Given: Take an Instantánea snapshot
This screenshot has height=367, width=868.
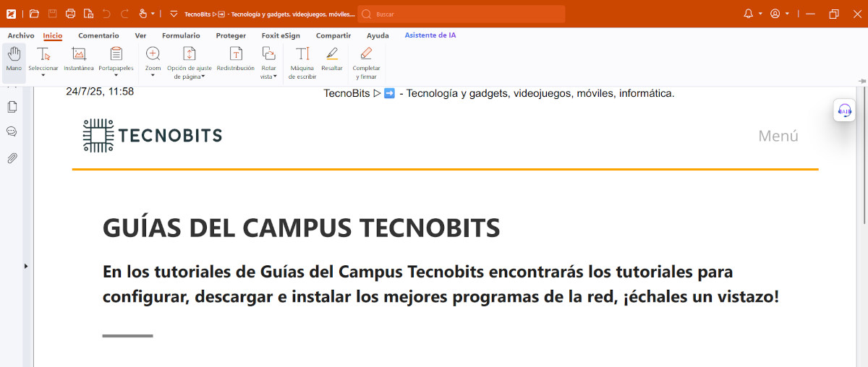Looking at the screenshot, I should point(79,59).
